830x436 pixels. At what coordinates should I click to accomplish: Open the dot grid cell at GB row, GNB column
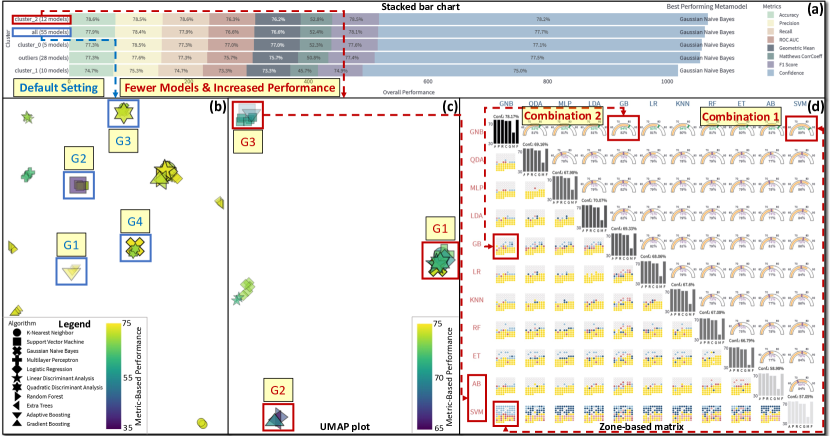point(506,247)
